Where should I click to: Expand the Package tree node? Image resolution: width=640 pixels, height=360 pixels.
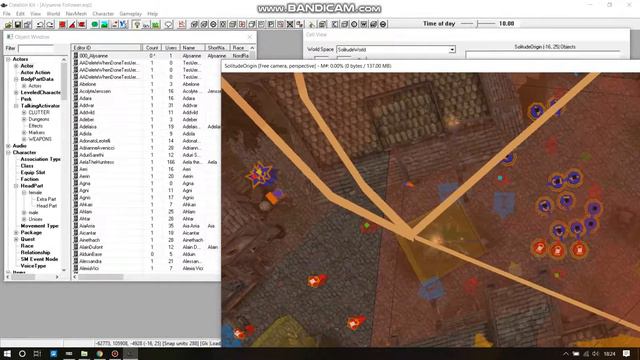click(x=16, y=233)
